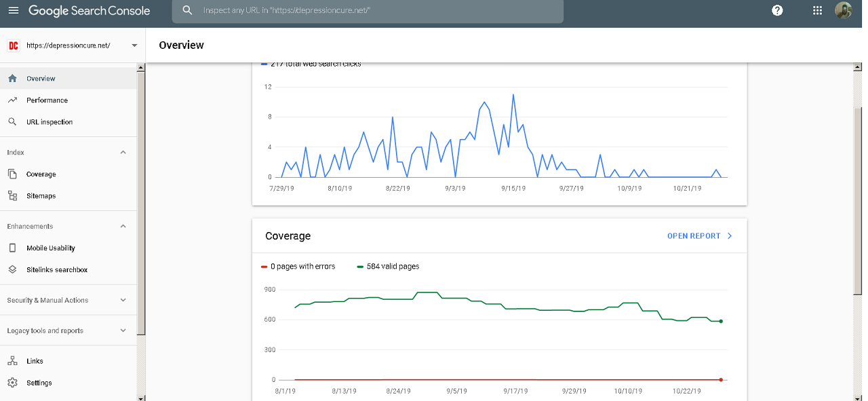Open the Links report
This screenshot has width=868, height=401.
68,362
